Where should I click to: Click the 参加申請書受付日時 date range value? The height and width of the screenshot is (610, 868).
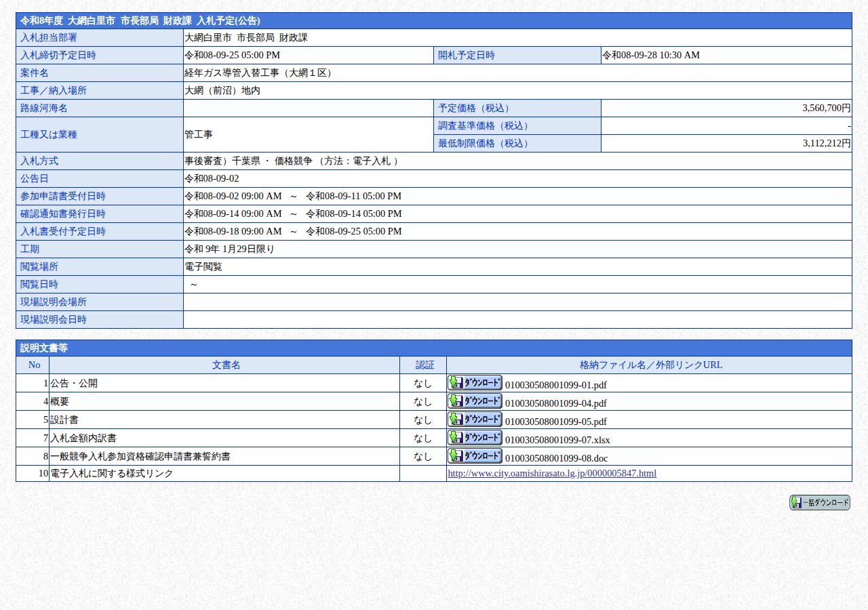tap(293, 196)
